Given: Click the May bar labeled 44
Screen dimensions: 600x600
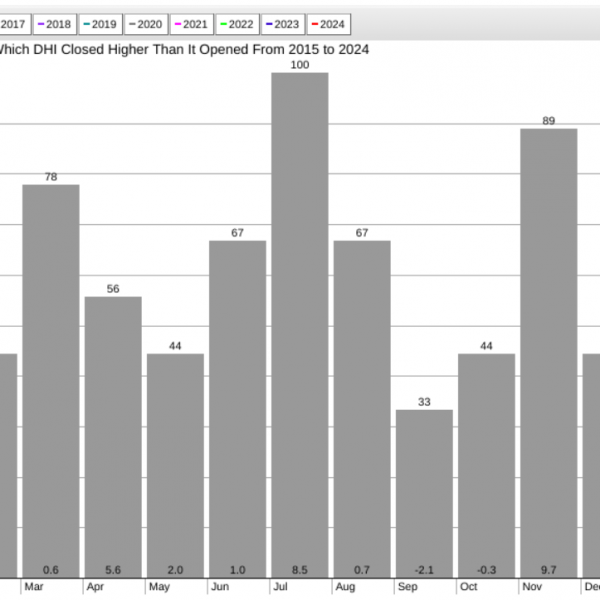Looking at the screenshot, I should point(175,466).
